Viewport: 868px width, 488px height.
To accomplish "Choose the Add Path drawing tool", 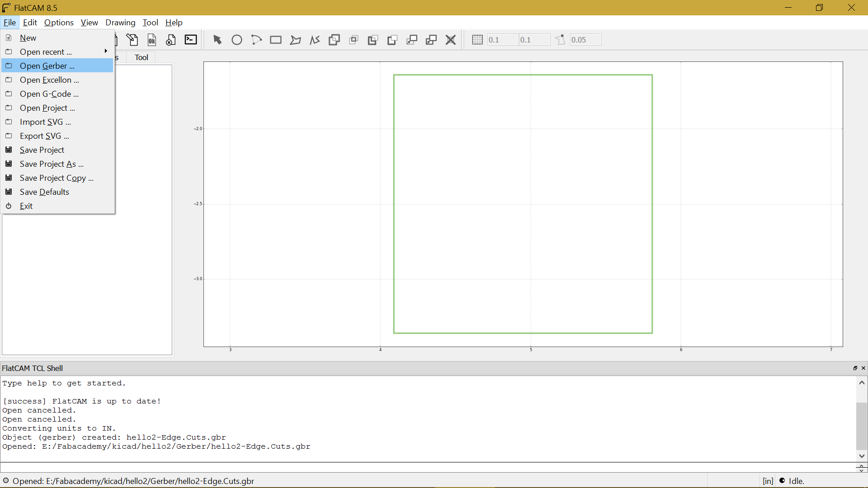I will point(315,40).
